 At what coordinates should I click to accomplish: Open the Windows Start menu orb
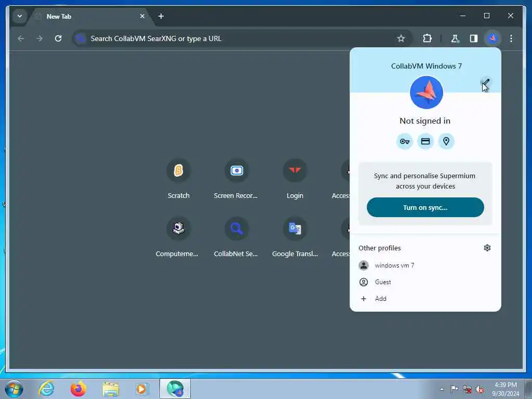pos(14,389)
